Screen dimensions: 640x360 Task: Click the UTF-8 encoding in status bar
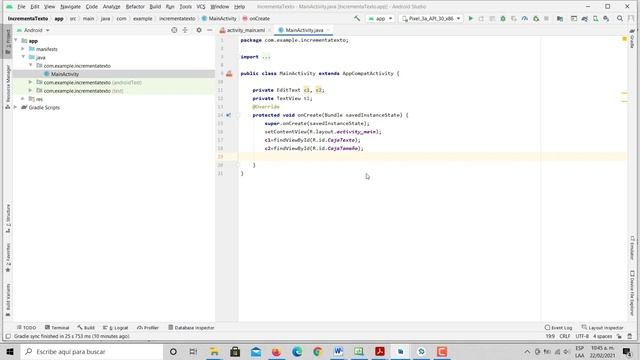coord(582,336)
